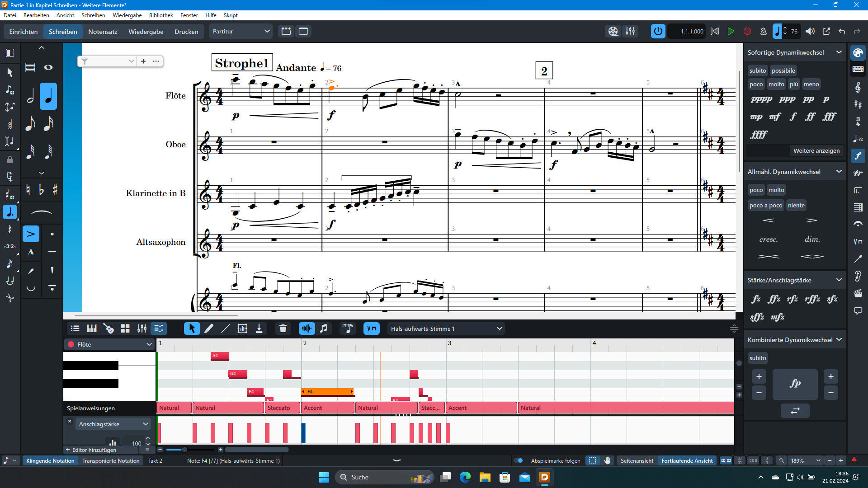This screenshot has width=868, height=488.
Task: Toggle Abspielmarke folgen switch
Action: coord(519,460)
